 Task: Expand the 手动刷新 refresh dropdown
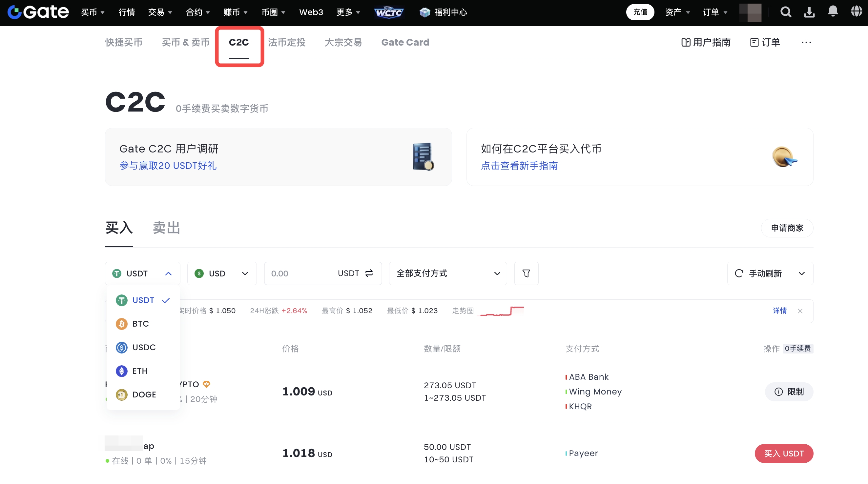802,273
